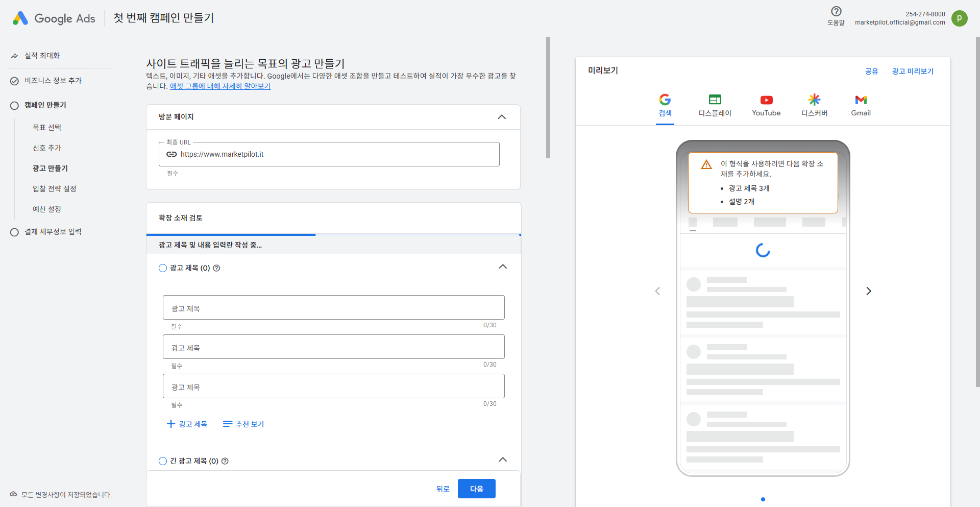Go to 광고 만들기 step
Image resolution: width=980 pixels, height=507 pixels.
click(50, 168)
